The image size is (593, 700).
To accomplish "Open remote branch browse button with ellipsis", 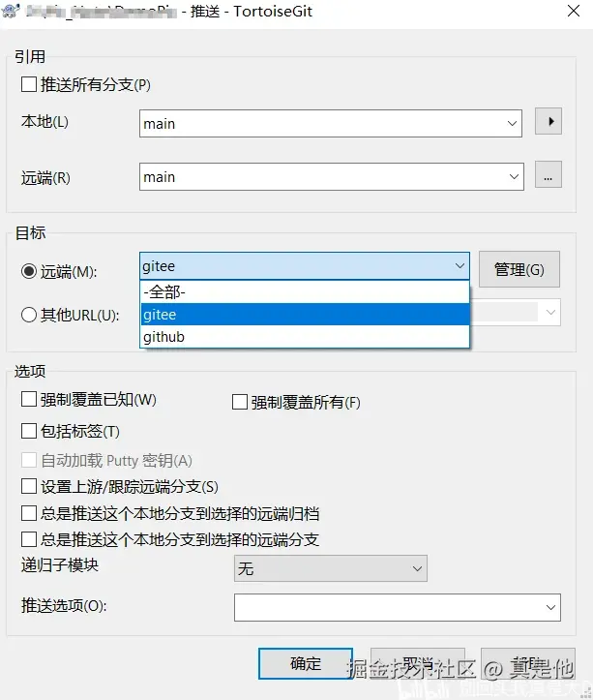I will (549, 176).
